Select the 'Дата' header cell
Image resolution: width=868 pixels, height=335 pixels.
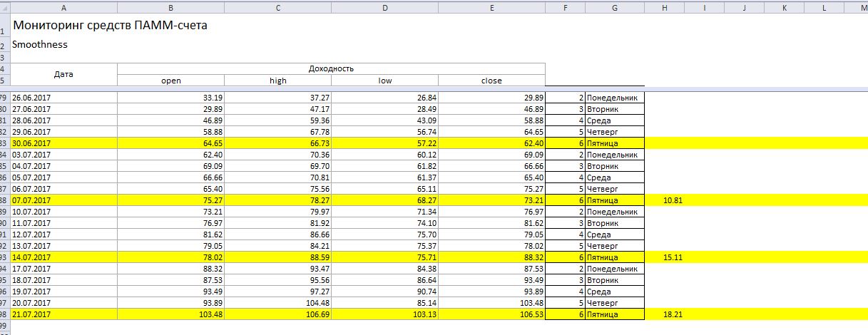pyautogui.click(x=63, y=74)
